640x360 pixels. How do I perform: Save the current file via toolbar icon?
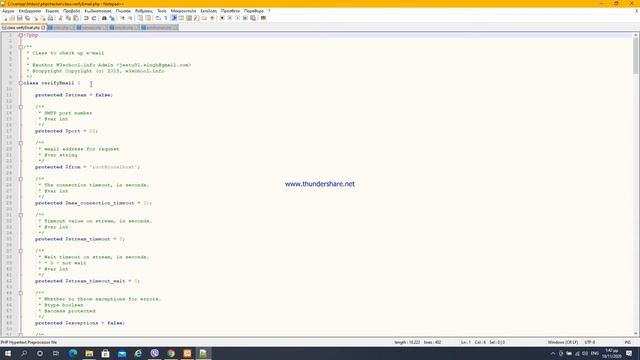[x=20, y=18]
